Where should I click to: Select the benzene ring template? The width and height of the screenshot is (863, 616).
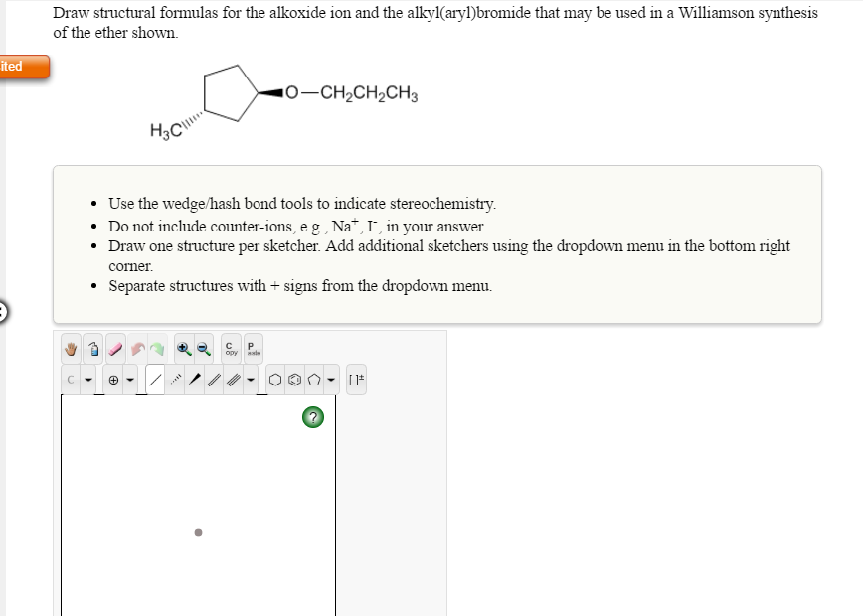click(x=296, y=381)
